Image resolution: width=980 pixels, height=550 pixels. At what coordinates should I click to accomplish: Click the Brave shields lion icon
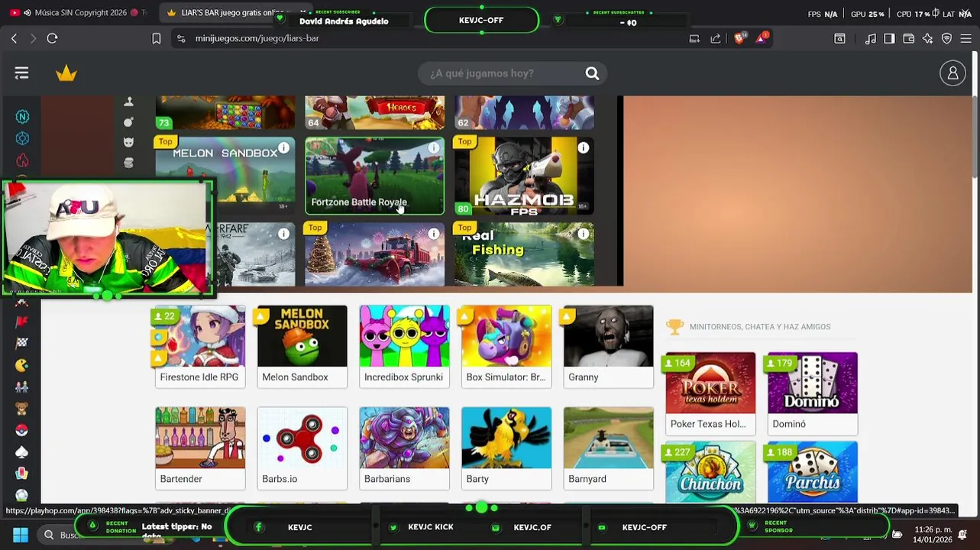pyautogui.click(x=739, y=38)
